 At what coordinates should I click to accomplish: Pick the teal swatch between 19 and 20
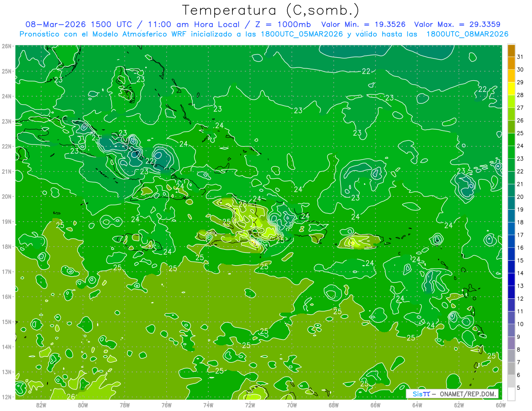click(512, 203)
